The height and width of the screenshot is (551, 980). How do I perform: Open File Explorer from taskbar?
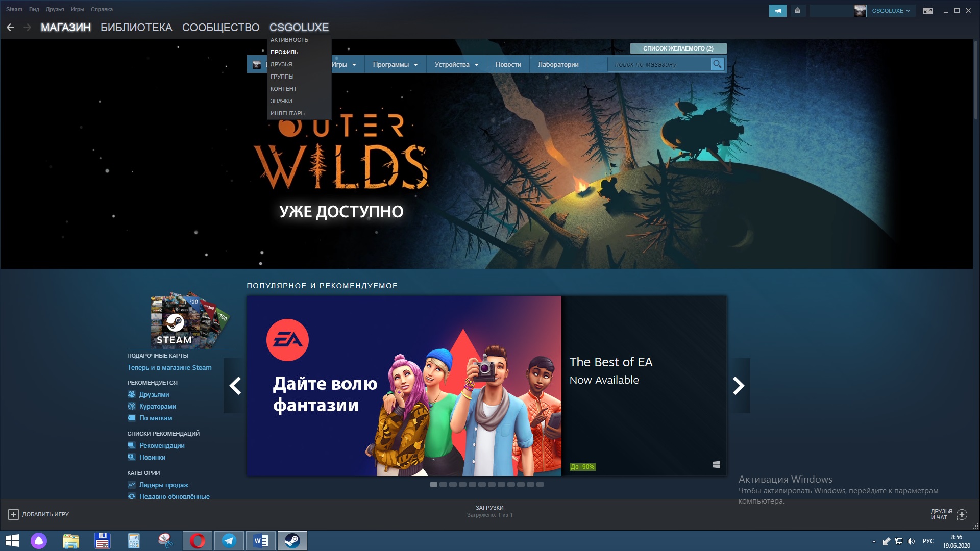tap(71, 541)
